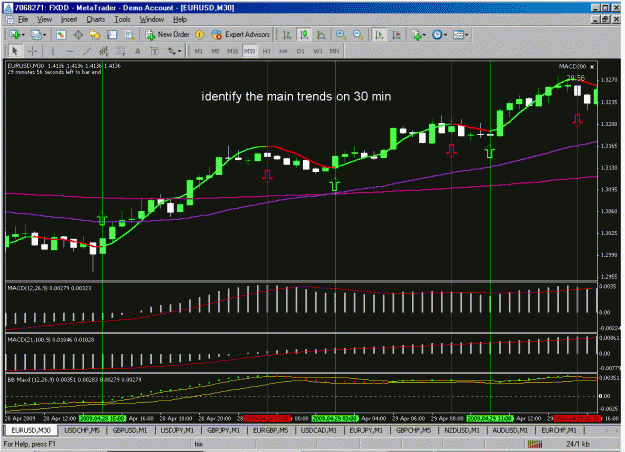Select the Crosshair tool

[x=32, y=51]
